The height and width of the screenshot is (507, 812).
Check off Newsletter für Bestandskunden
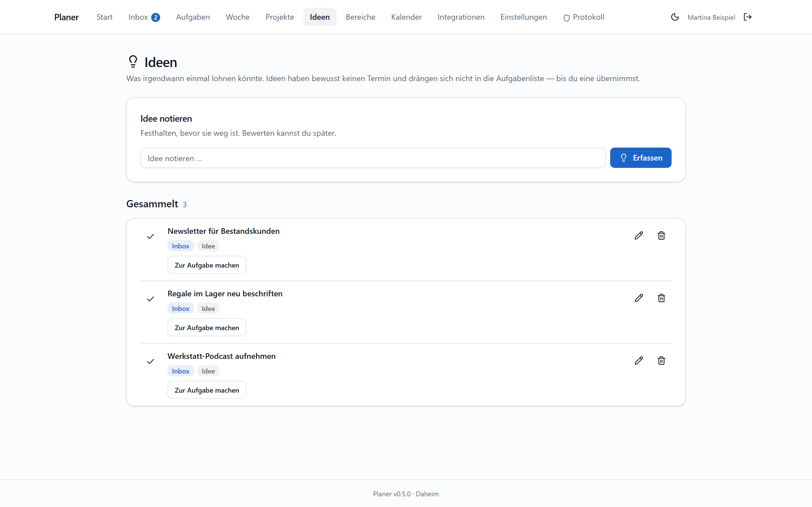pos(150,236)
